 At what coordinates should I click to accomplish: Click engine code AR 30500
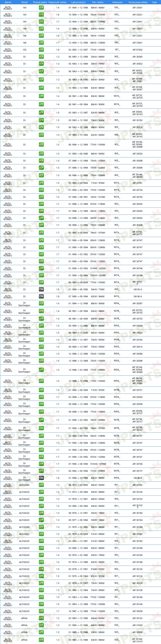[x=138, y=632]
